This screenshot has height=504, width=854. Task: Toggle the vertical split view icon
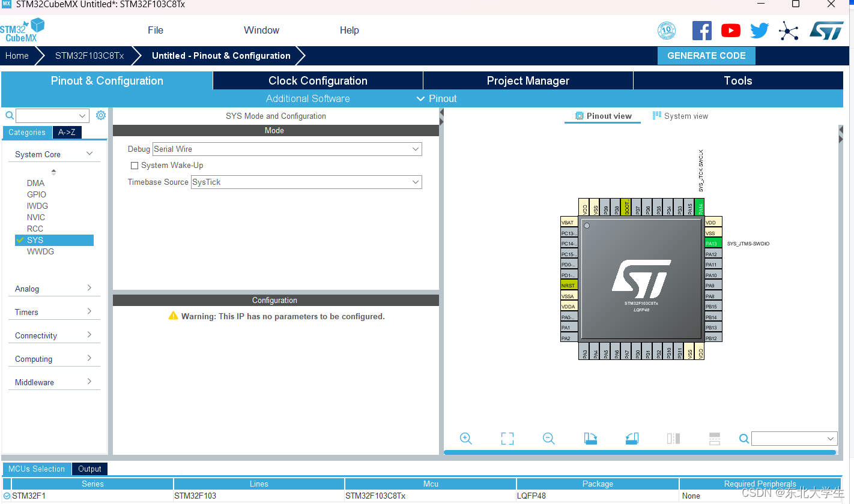(673, 439)
